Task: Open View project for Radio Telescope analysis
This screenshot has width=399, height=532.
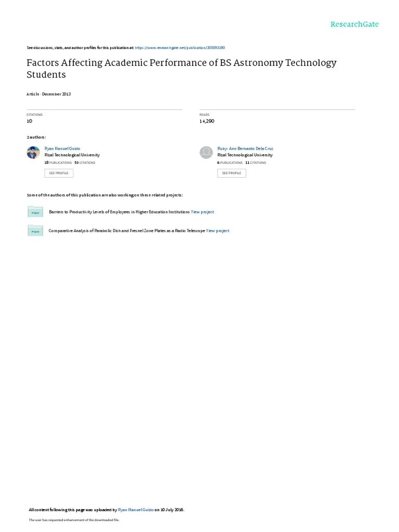Action: coord(218,231)
